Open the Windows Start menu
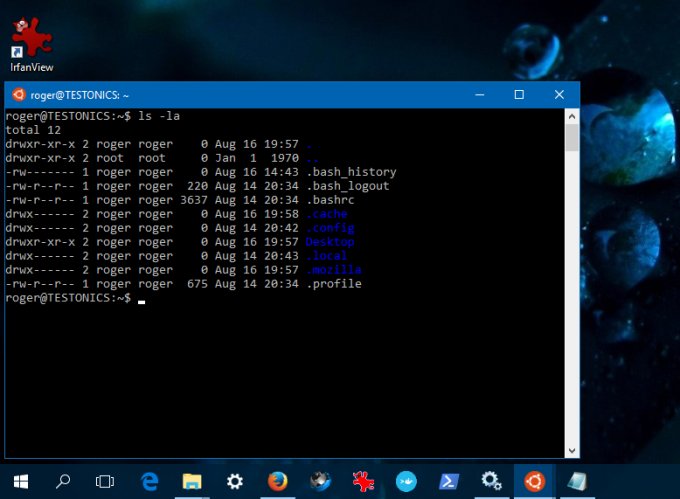680x499 pixels. (x=20, y=481)
